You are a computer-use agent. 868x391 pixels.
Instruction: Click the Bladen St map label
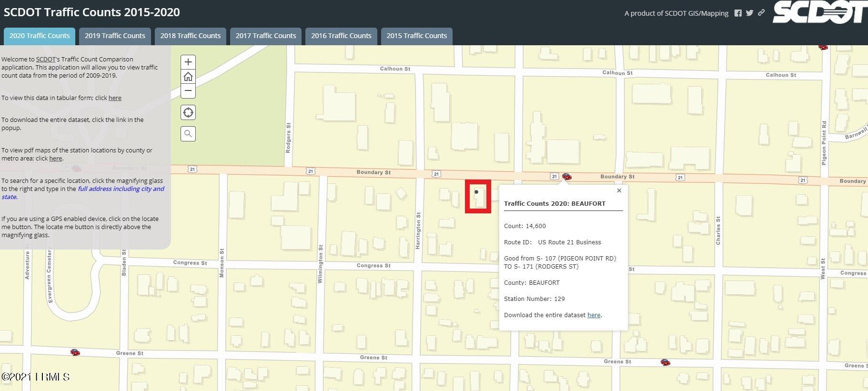[x=124, y=262]
